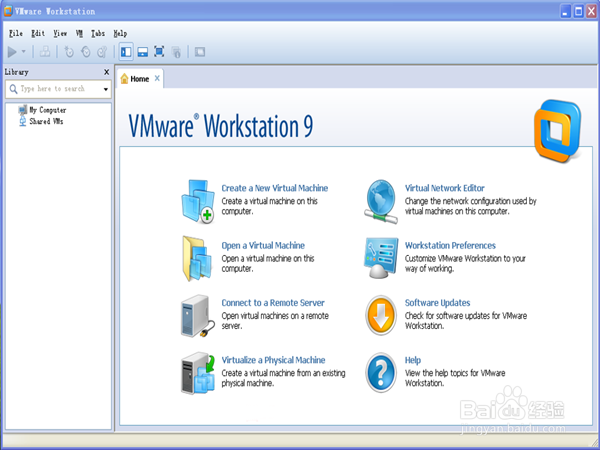
Task: Click the Create a New Virtual Machine link
Action: [275, 188]
